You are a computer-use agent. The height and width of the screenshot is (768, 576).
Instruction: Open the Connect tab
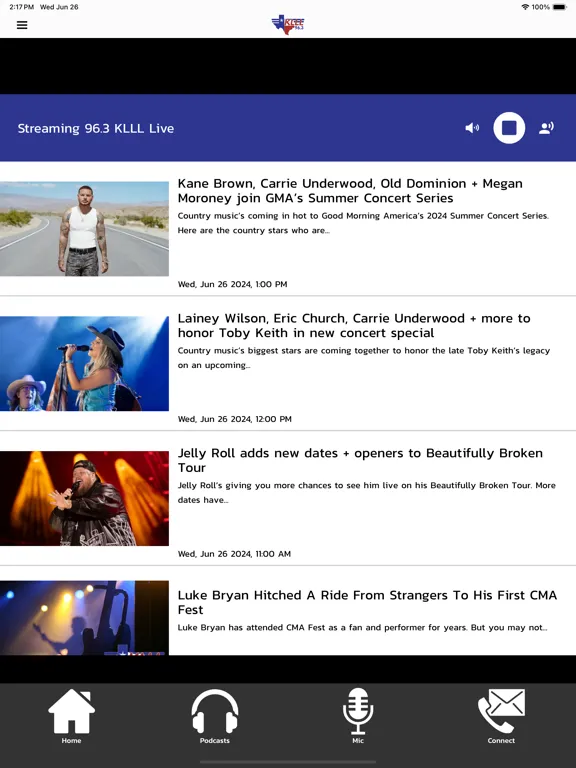pos(501,716)
